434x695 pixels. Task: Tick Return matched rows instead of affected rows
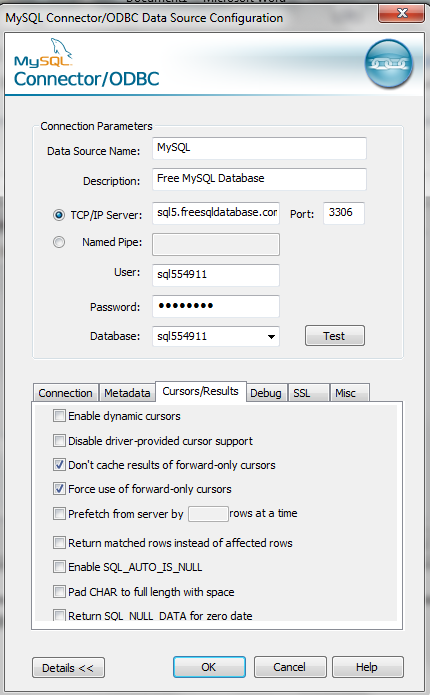point(59,543)
